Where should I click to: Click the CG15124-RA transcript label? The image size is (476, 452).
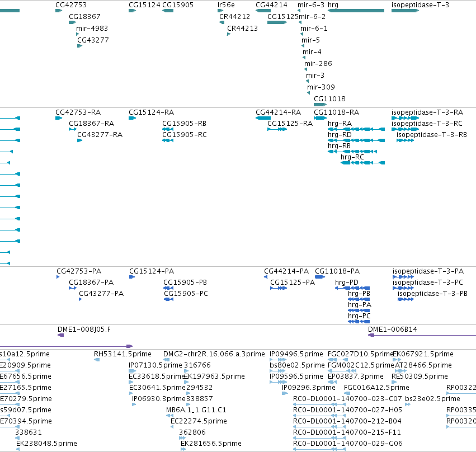[x=151, y=112]
